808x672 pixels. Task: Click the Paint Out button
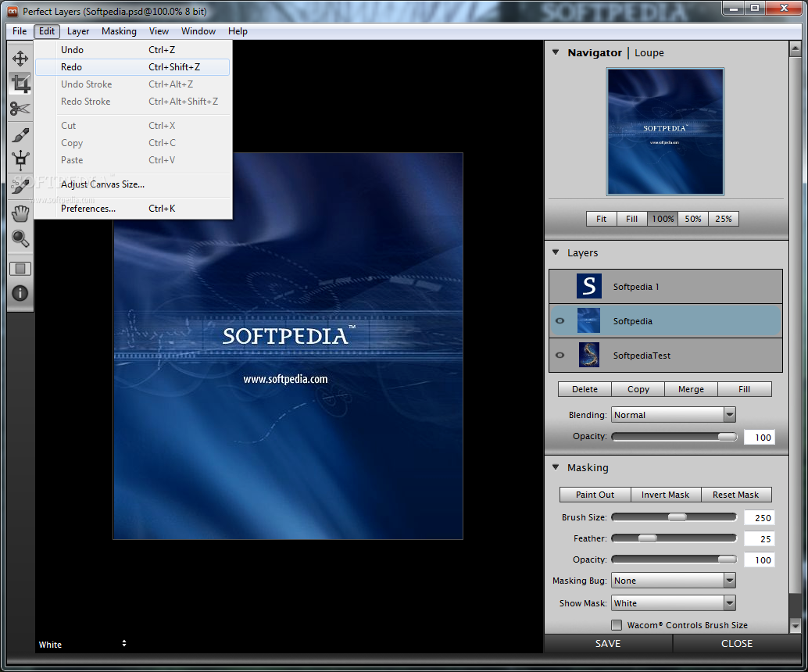click(595, 495)
